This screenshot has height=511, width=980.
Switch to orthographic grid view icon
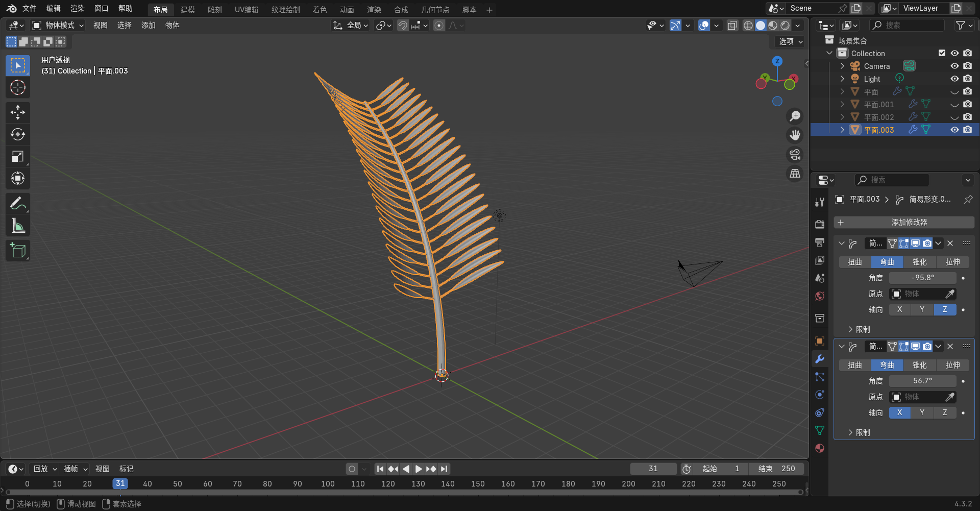tap(795, 174)
